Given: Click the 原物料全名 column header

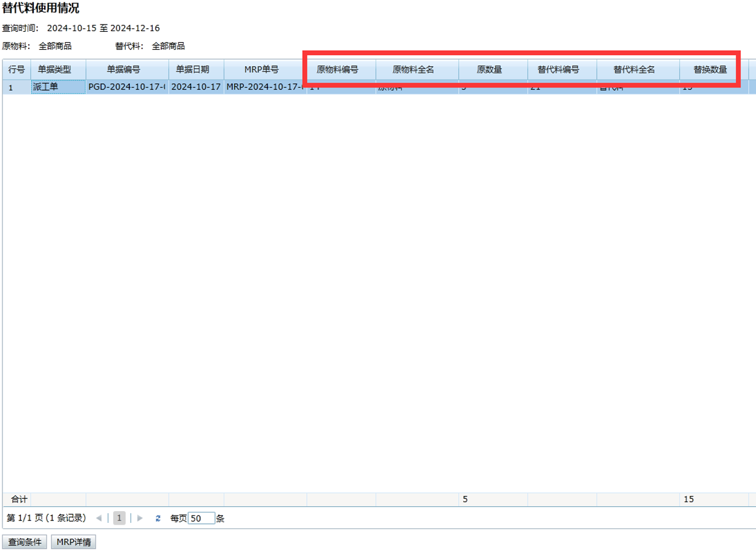Looking at the screenshot, I should (417, 70).
